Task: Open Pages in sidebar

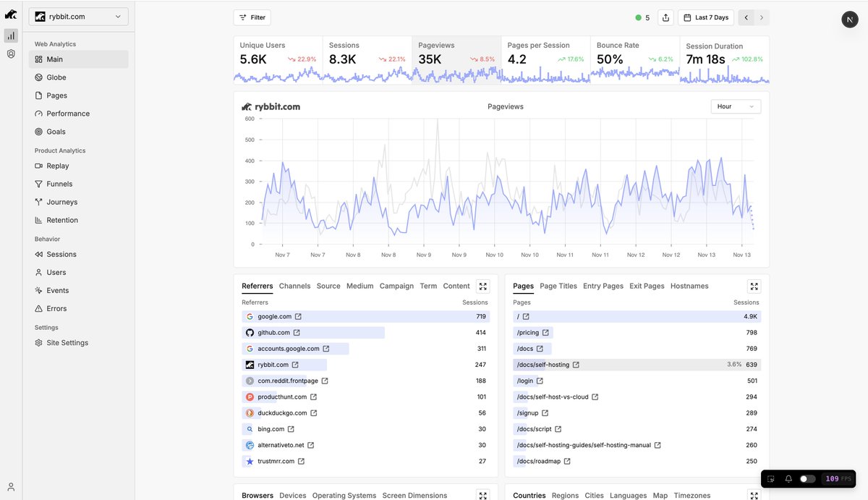Action: click(79, 96)
